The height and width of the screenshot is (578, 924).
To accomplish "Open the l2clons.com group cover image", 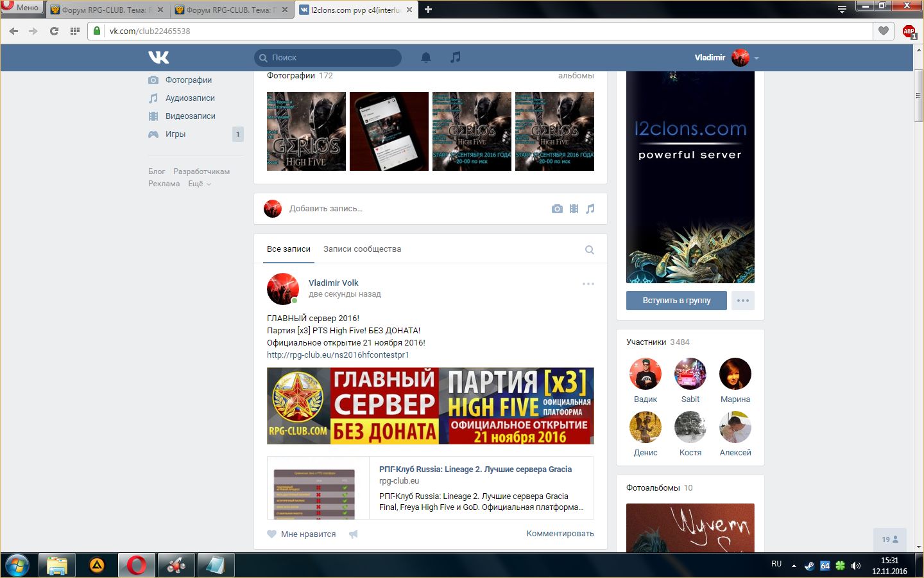I will pos(690,177).
